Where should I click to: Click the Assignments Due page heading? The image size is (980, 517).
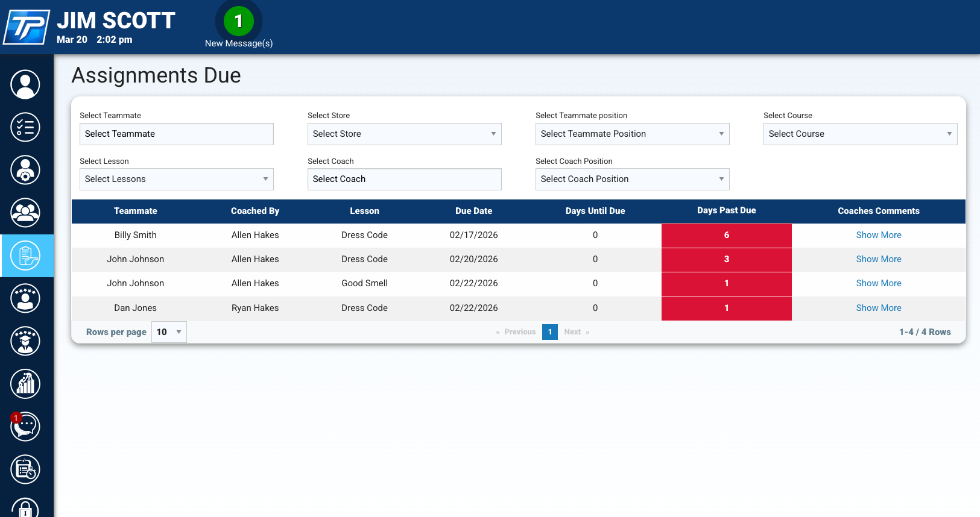pos(156,75)
